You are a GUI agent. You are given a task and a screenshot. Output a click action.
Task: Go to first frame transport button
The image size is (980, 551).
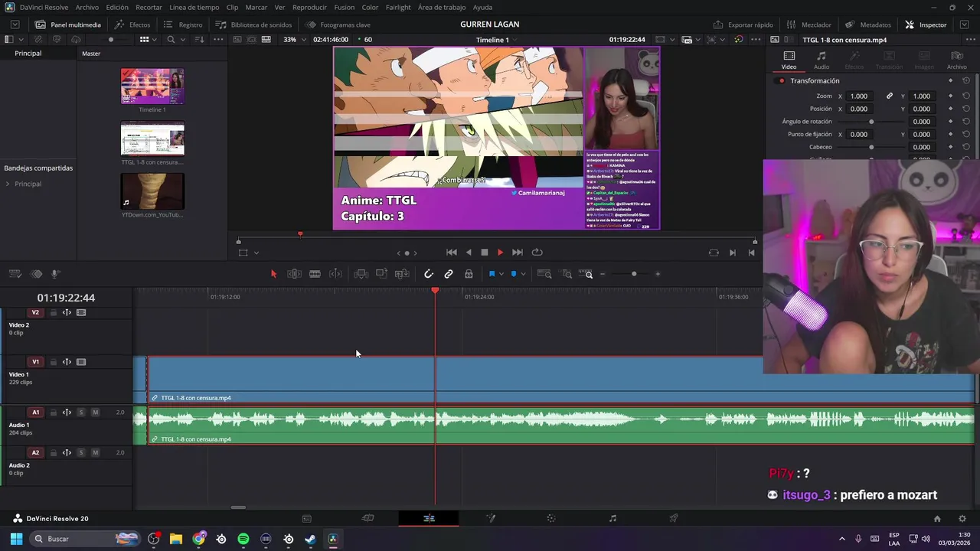(x=452, y=253)
